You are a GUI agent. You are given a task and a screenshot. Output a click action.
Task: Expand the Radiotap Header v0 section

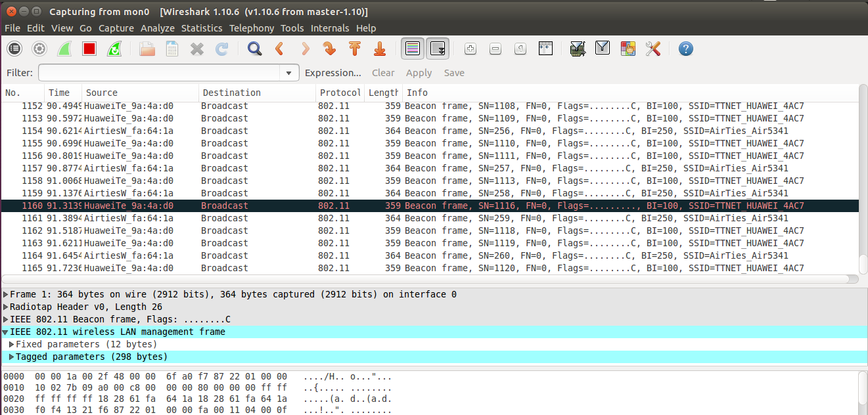(x=6, y=307)
